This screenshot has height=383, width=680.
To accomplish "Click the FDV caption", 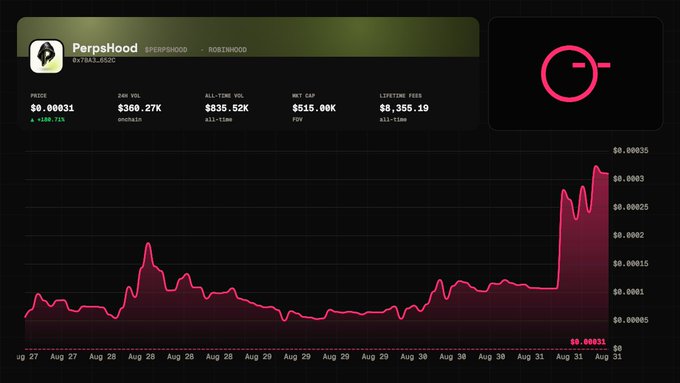I will pos(298,120).
